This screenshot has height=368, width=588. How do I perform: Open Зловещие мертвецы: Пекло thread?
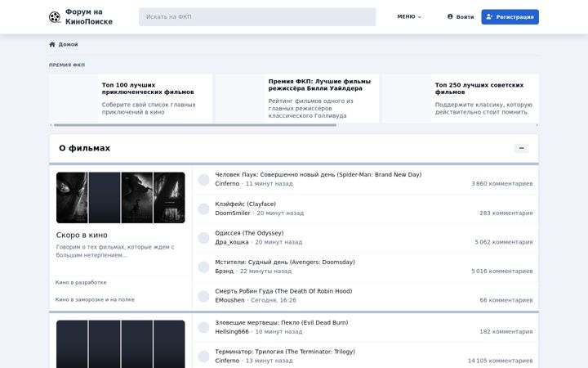coord(282,322)
